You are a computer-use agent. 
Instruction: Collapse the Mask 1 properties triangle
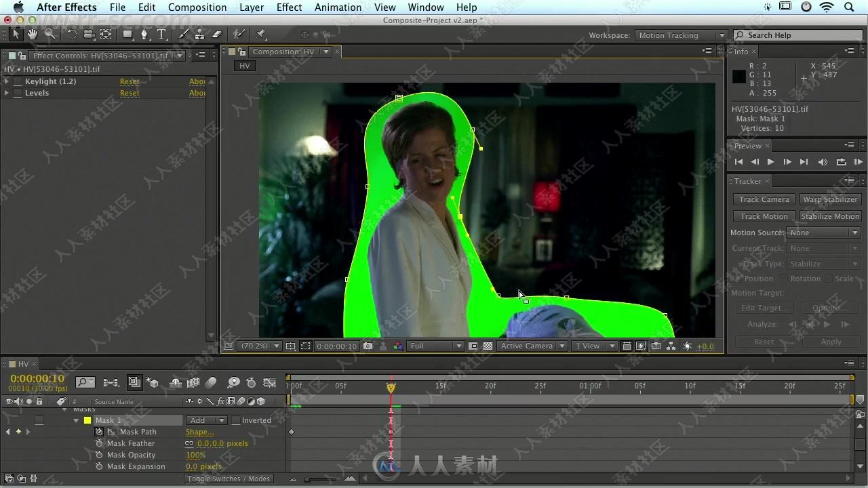(x=76, y=420)
